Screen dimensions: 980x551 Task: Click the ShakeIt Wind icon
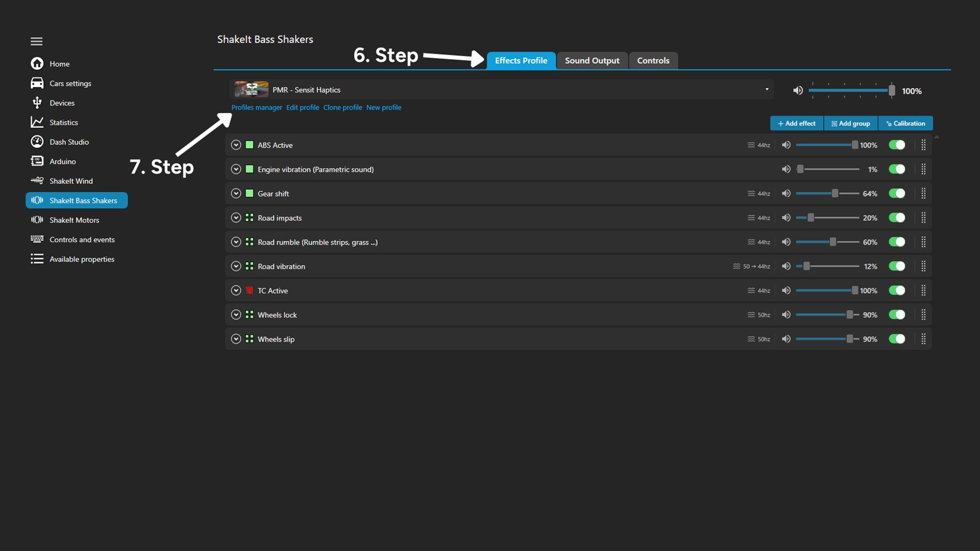(37, 181)
